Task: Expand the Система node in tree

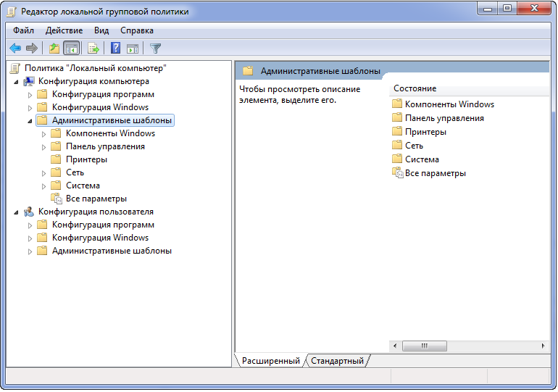Action: pos(44,185)
